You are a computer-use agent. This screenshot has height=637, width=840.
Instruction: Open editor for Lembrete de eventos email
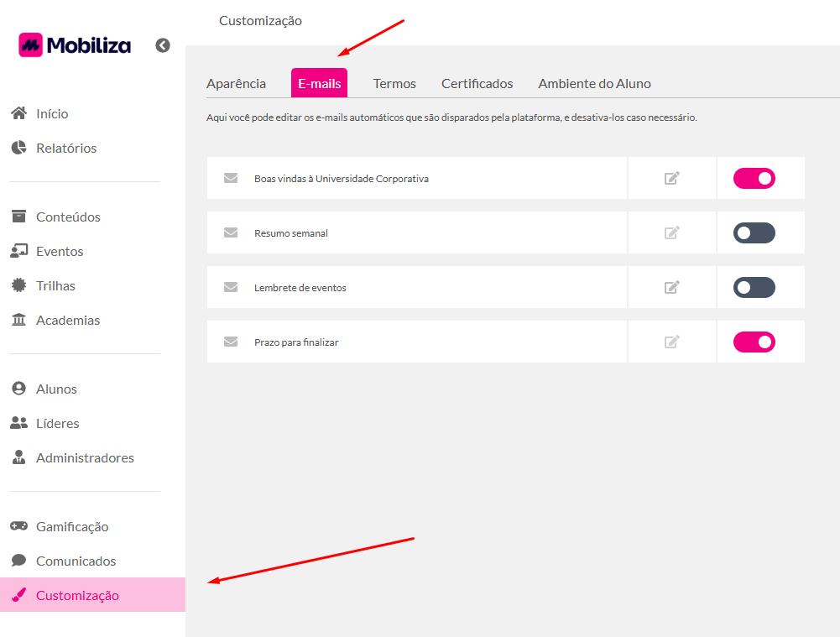point(671,287)
